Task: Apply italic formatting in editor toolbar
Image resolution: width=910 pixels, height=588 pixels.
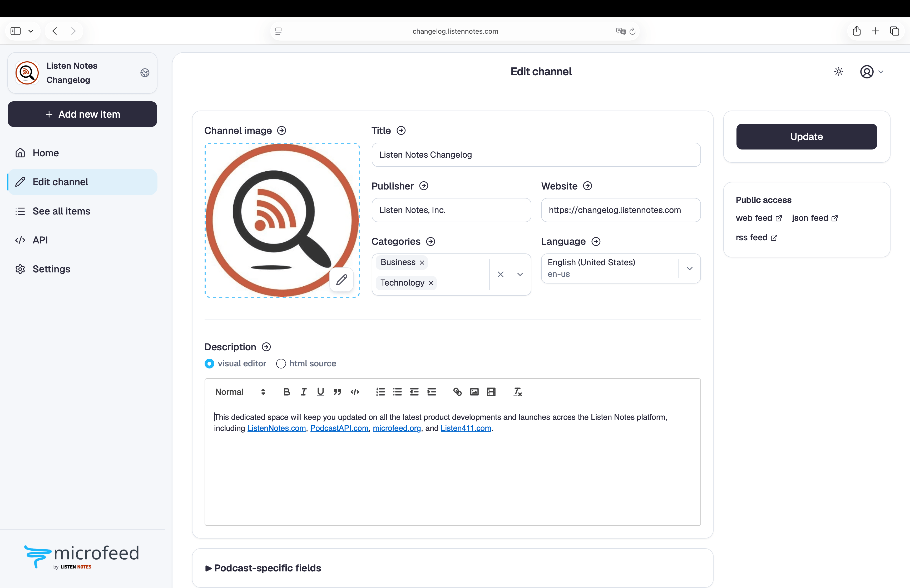Action: (x=304, y=392)
